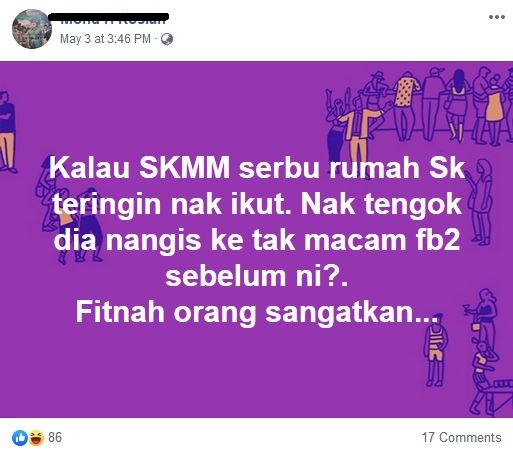Open the profile via the blacked-out author name
Viewport: 513px width, 452px height.
point(109,18)
